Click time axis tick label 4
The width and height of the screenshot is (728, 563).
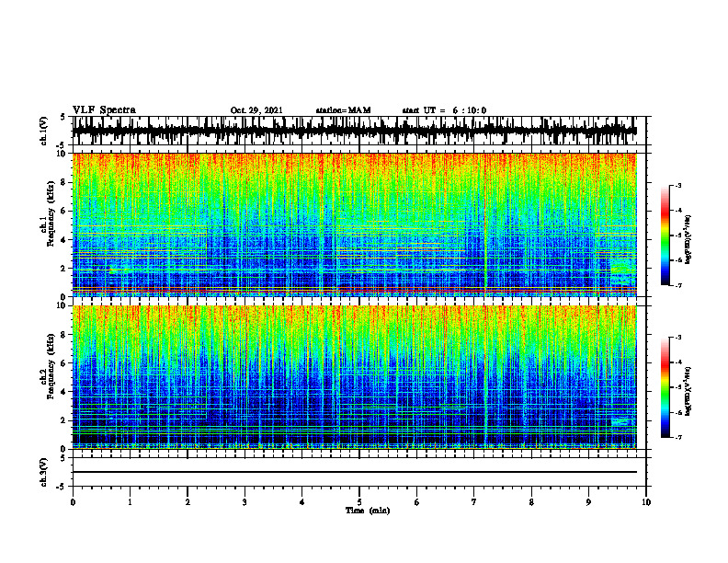coord(301,502)
